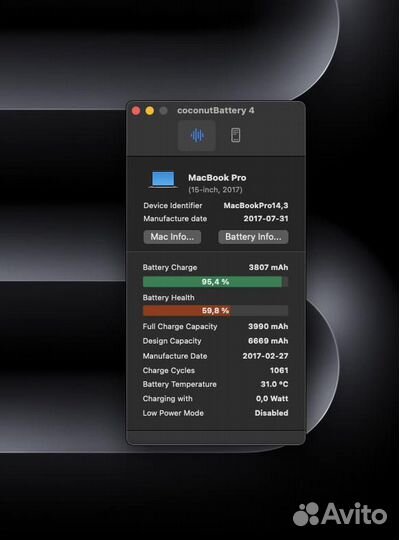Click the Low Power Mode label
Screen dimensions: 399x540
tap(173, 413)
